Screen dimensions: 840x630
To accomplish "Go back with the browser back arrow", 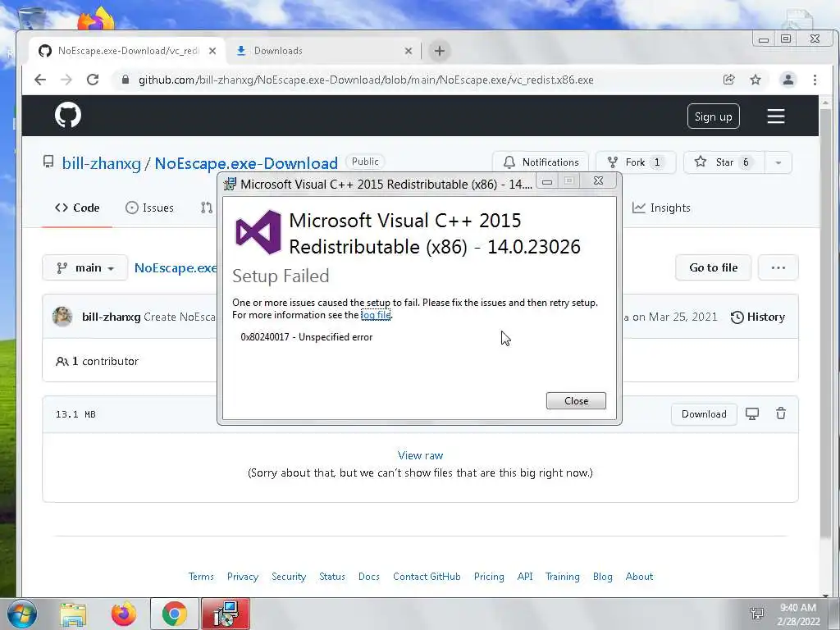I will coord(40,80).
